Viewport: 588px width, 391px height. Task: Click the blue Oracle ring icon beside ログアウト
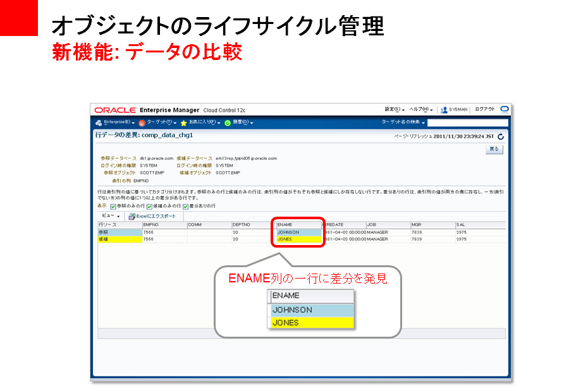[505, 109]
